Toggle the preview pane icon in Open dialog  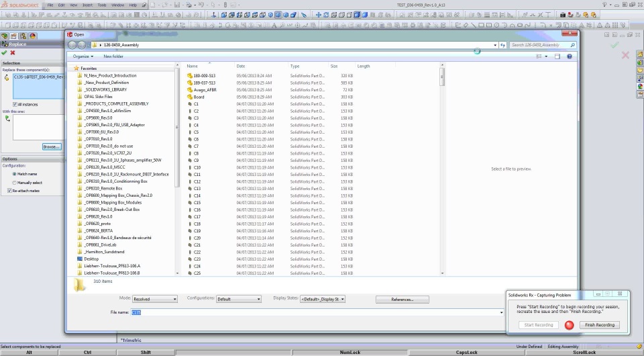pos(557,56)
